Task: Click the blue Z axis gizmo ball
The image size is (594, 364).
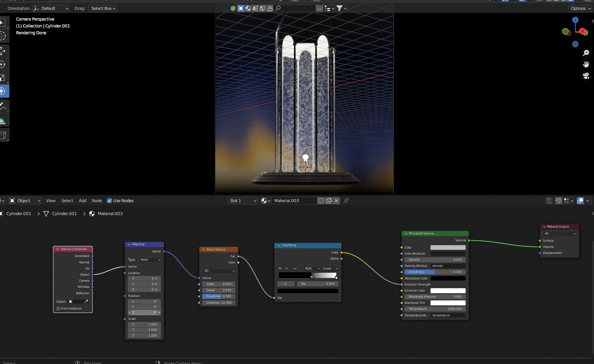Action: [575, 20]
